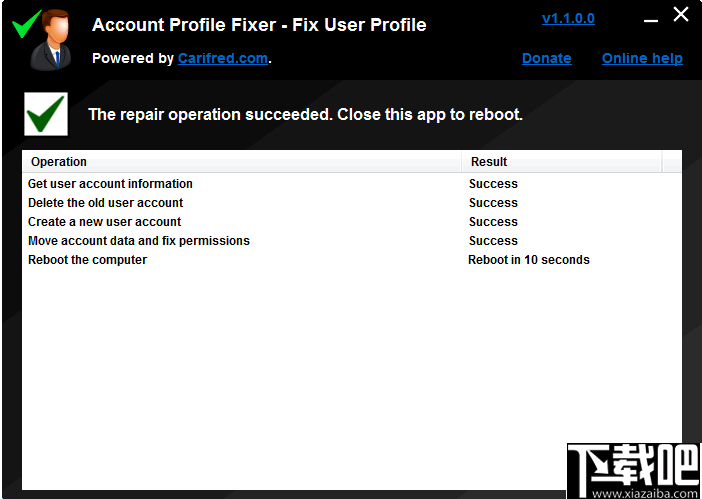
Task: Click the 'Account Profile Fixer - Fix User Profile' title
Action: tap(259, 25)
